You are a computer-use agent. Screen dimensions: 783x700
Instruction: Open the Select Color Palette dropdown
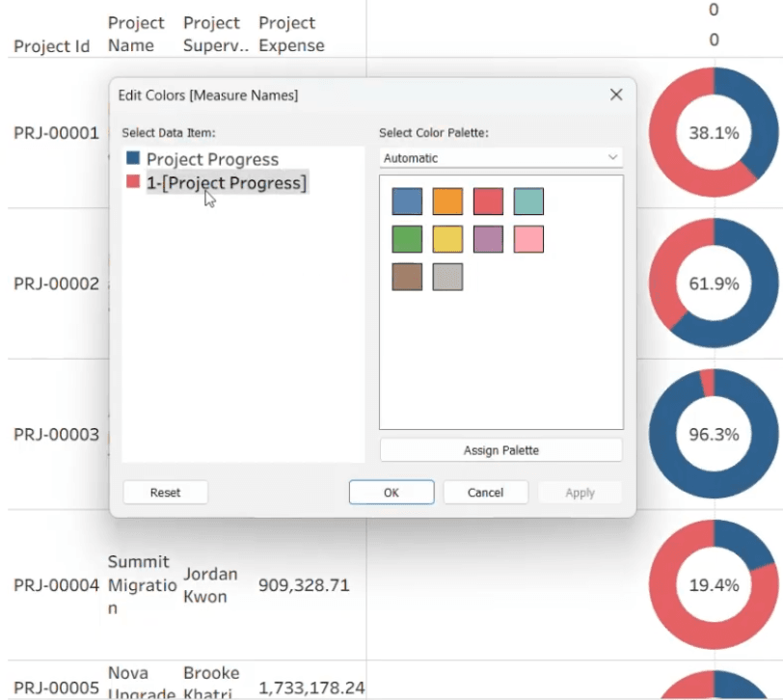tap(500, 158)
